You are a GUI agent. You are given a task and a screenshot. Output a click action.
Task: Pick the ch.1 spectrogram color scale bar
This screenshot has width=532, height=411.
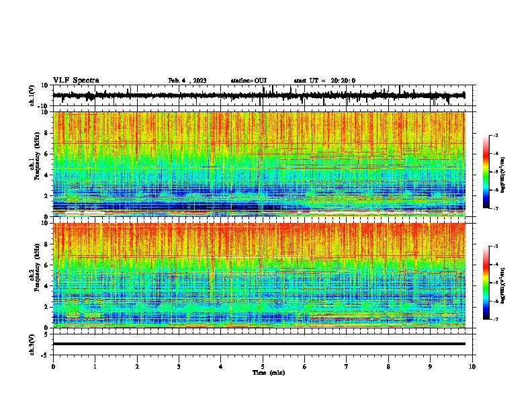[486, 172]
